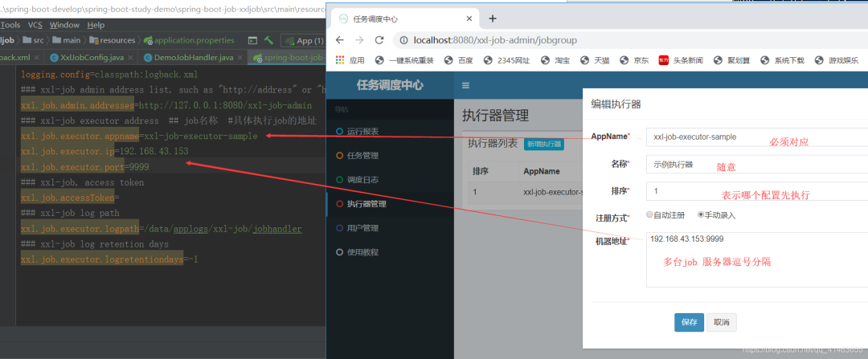Click the xxl.job.admin.addresses line in editor
This screenshot has height=359, width=868.
(166, 105)
